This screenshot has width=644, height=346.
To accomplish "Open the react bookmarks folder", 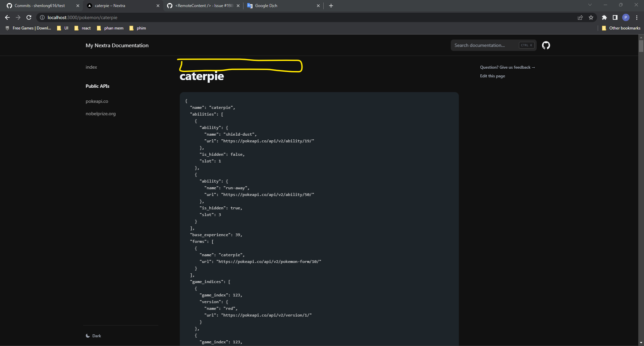I will point(83,28).
